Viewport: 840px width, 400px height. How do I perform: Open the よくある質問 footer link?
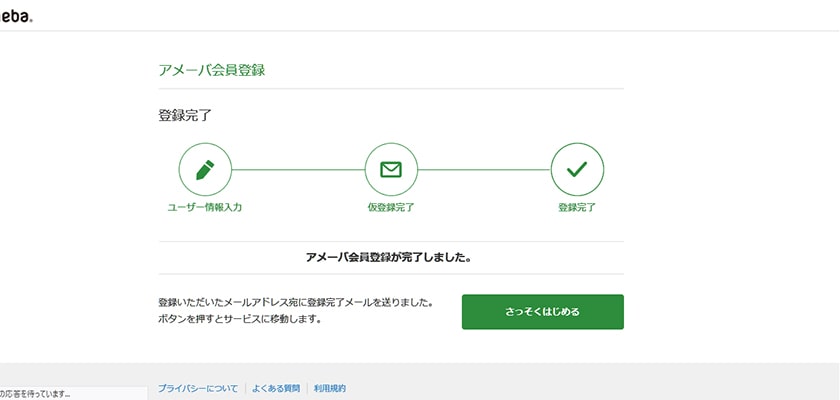[x=276, y=388]
